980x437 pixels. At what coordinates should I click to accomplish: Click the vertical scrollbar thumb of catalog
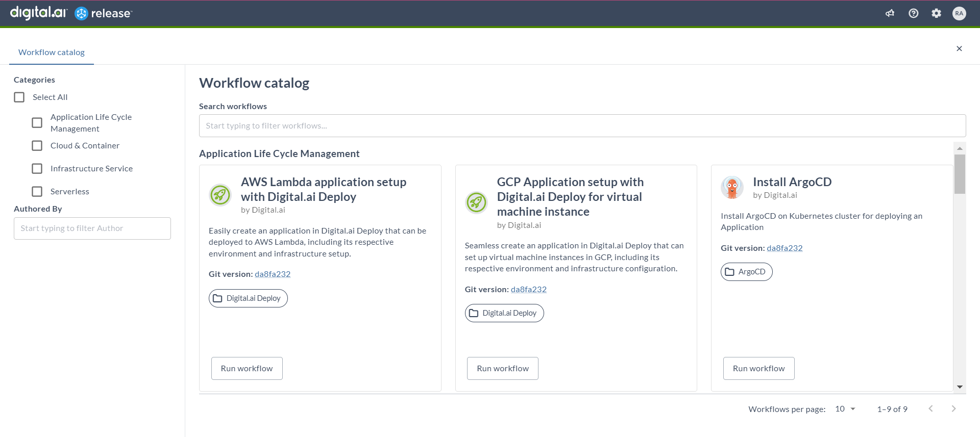click(960, 174)
